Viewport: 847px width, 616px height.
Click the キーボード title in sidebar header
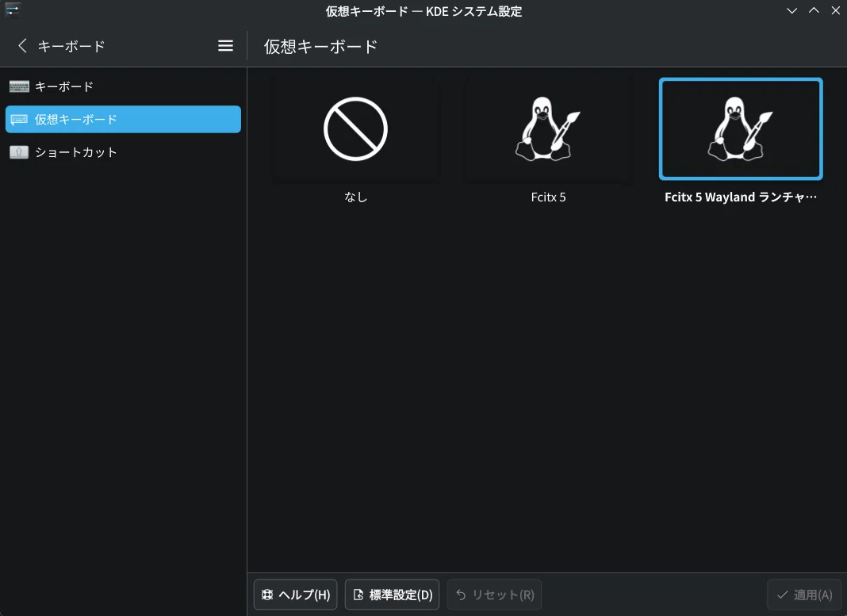pos(71,47)
